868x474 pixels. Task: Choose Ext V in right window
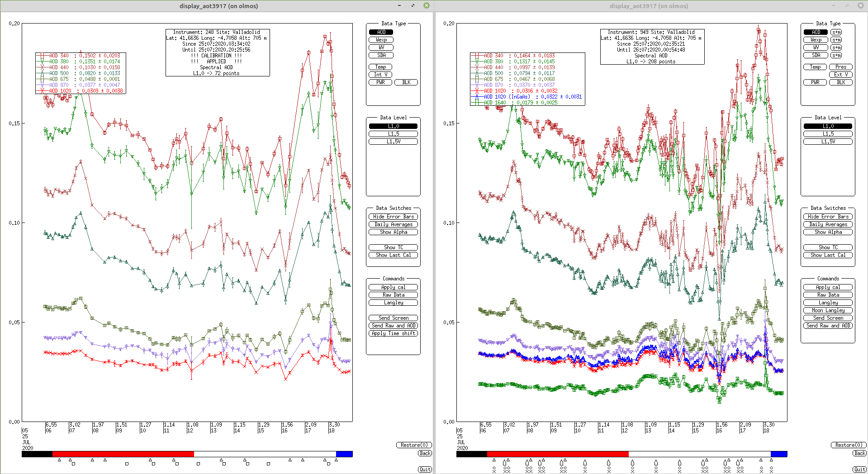(841, 75)
